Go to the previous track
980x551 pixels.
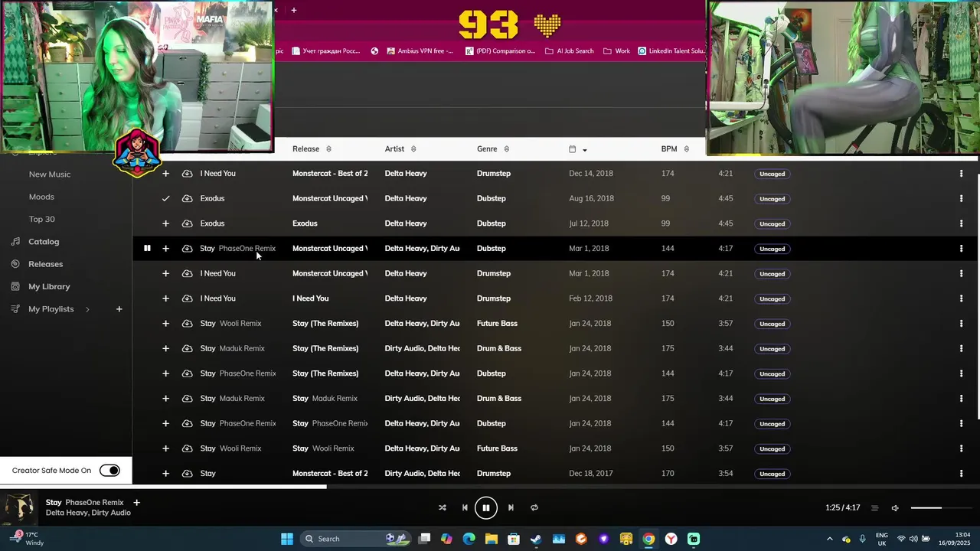tap(464, 507)
